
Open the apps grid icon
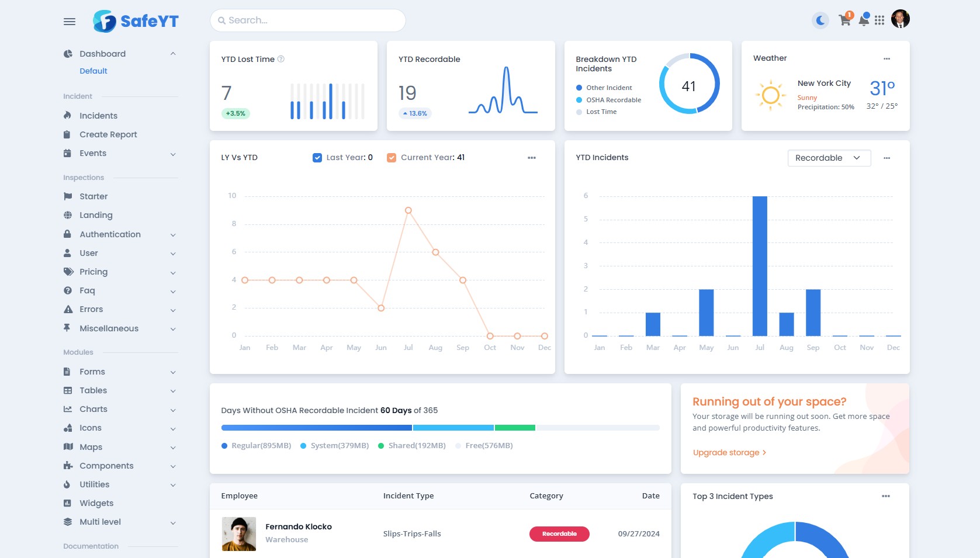click(x=879, y=20)
